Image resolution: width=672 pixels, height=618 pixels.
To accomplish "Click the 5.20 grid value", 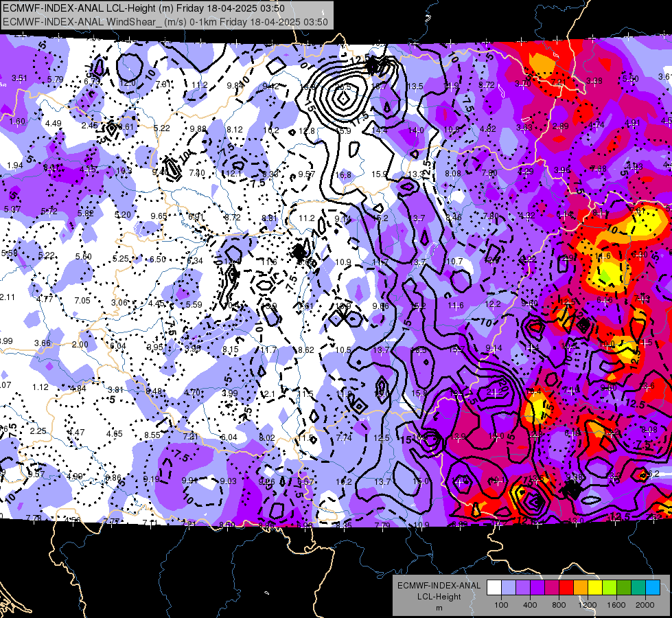I will (123, 214).
